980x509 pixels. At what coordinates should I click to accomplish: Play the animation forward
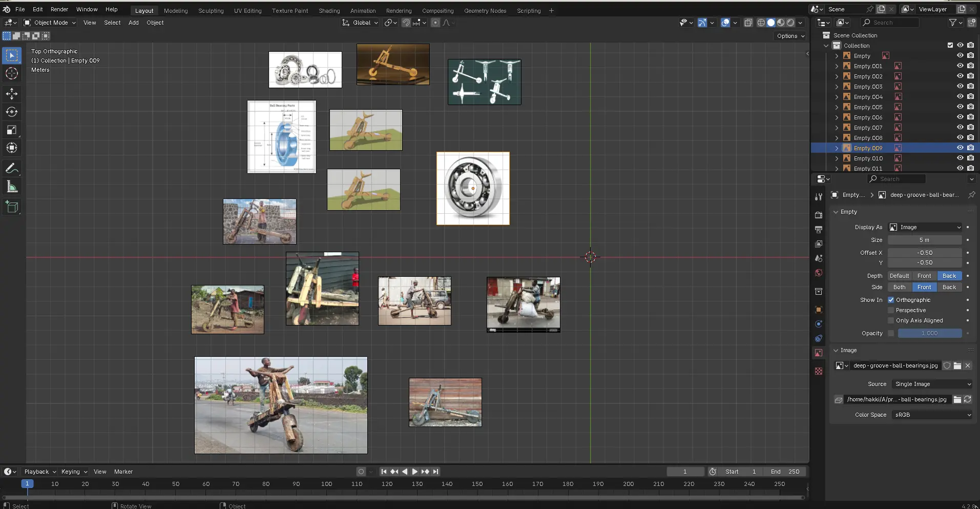coord(415,472)
